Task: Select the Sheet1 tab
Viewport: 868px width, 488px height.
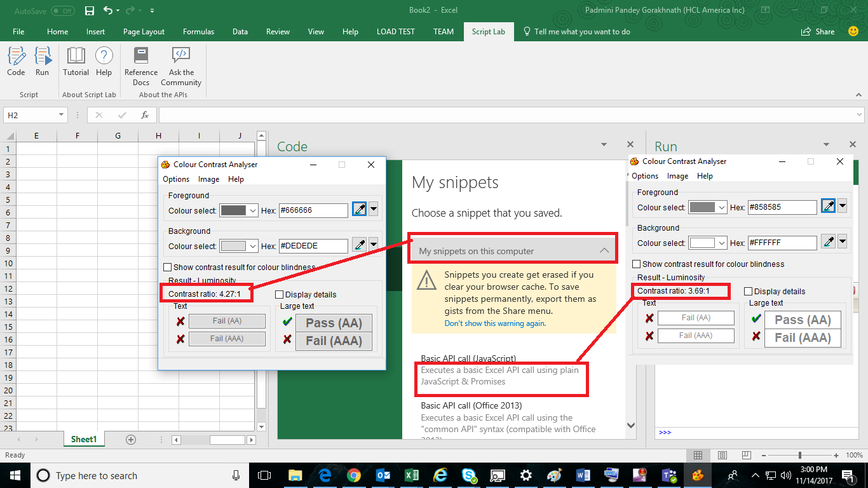Action: tap(84, 439)
